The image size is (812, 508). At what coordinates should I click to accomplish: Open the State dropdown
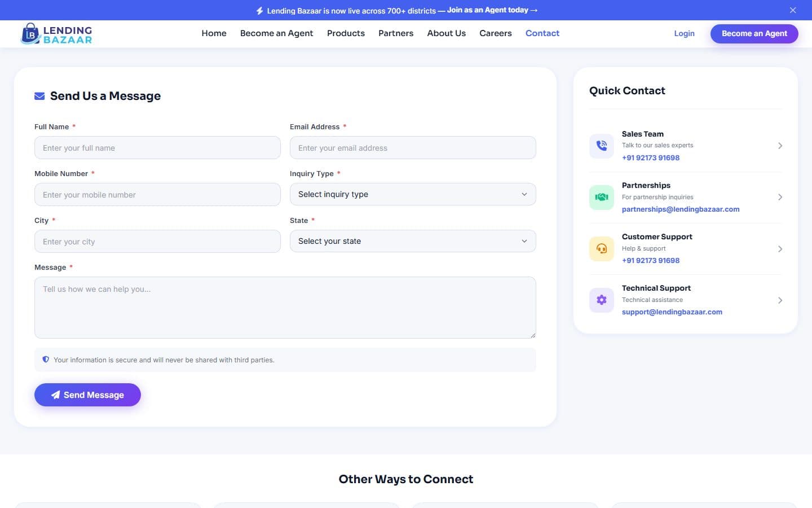click(413, 241)
